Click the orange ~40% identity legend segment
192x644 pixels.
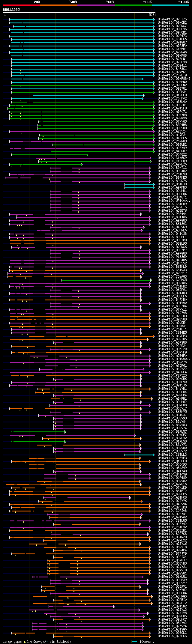point(59,5)
